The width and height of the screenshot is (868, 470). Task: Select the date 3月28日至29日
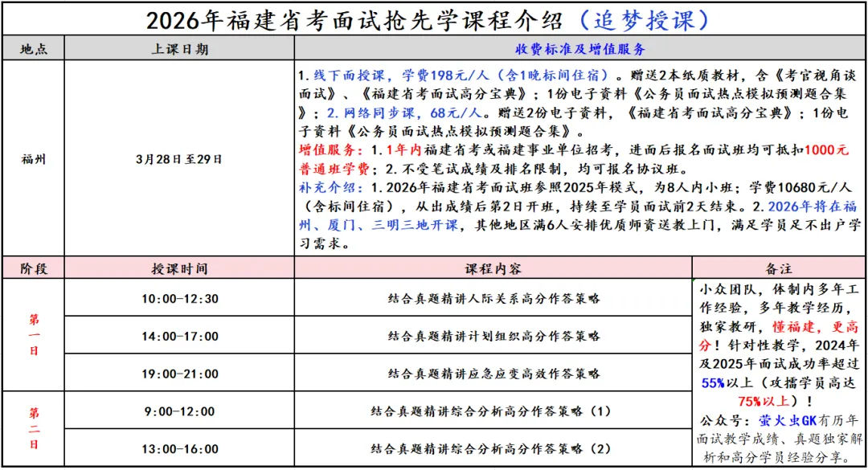point(178,157)
